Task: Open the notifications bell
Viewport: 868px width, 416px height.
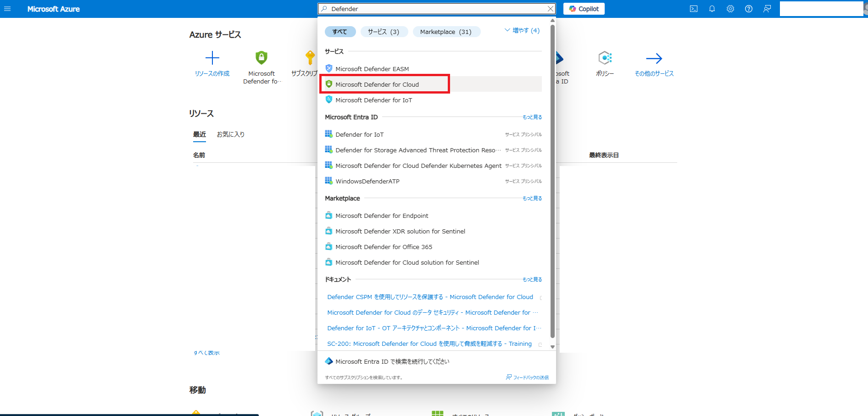Action: click(712, 9)
